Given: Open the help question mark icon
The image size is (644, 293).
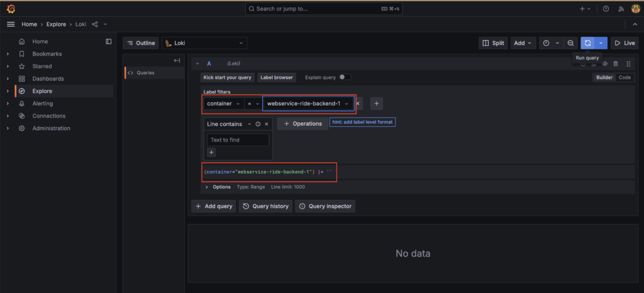Looking at the screenshot, I should coord(606,9).
